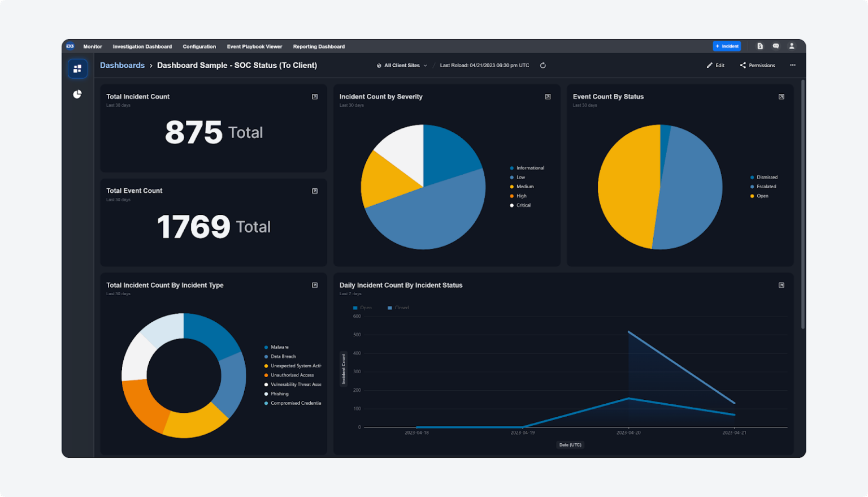
Task: Open the All Client Sites dropdown
Action: 401,65
